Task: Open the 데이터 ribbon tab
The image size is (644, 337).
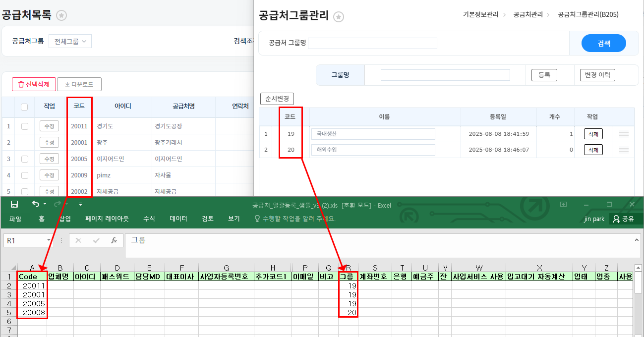Action: [x=178, y=219]
